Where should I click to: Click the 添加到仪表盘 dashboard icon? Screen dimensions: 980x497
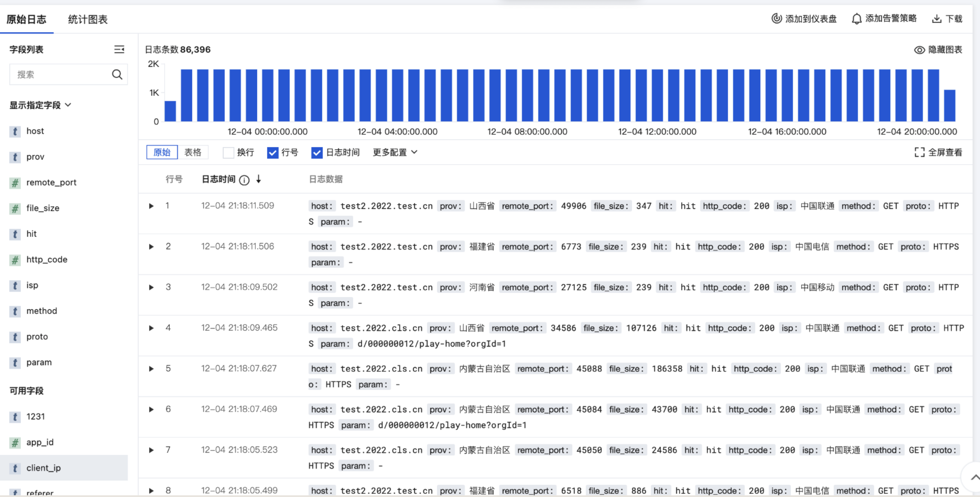[x=777, y=18]
